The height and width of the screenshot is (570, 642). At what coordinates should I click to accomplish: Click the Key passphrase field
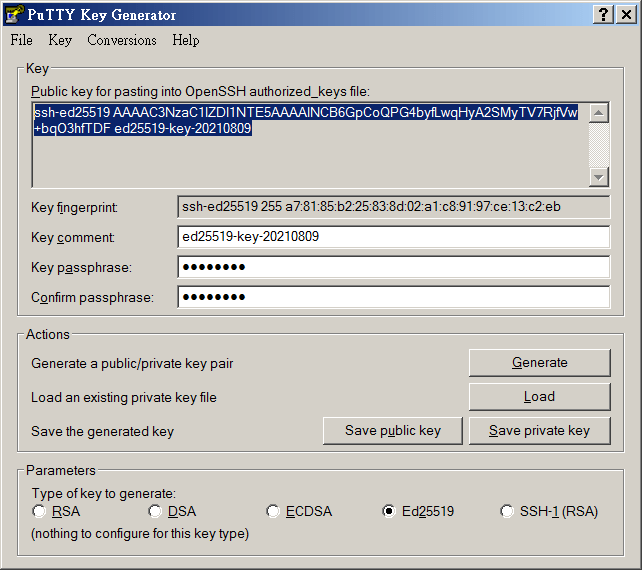point(393,267)
